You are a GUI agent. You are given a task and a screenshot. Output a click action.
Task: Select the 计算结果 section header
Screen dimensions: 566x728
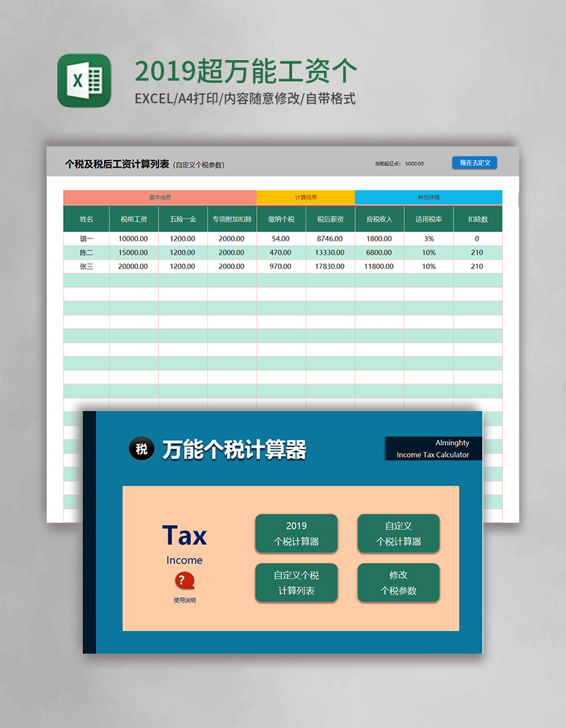coord(305,197)
